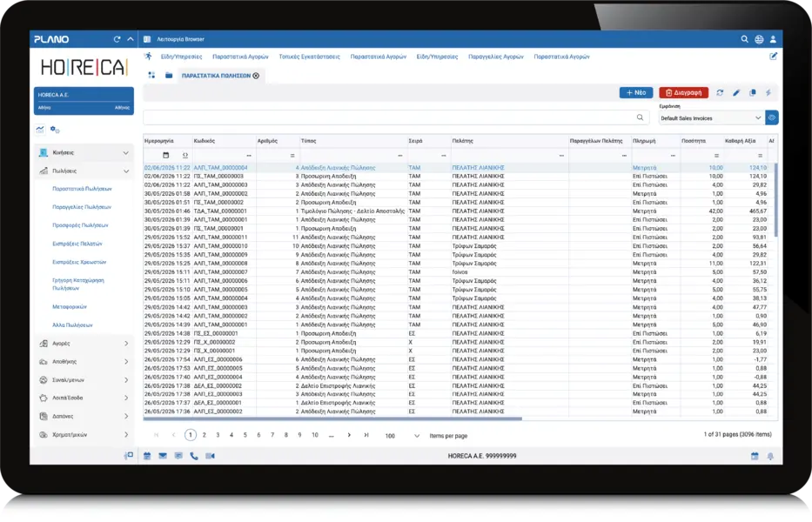
Task: Expand the Λοιπά Έσοδα sidebar group
Action: 84,398
